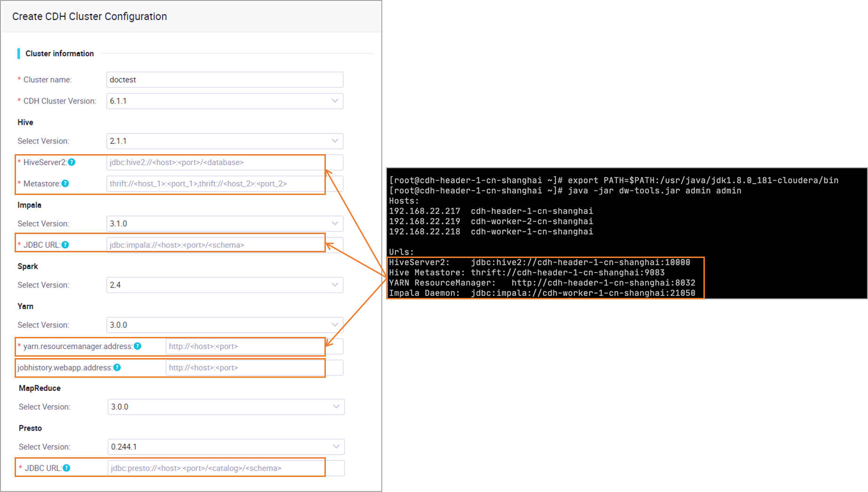Select the "MapReduce" section heading

click(39, 388)
